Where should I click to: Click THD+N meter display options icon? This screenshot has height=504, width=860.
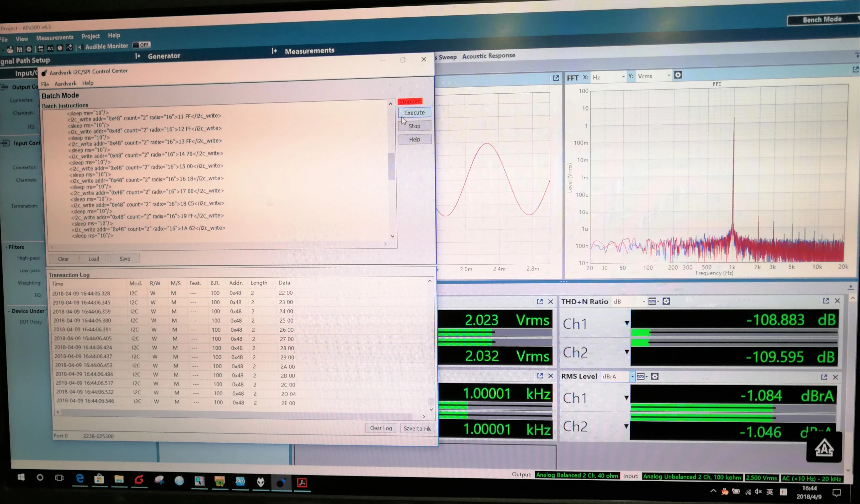653,301
